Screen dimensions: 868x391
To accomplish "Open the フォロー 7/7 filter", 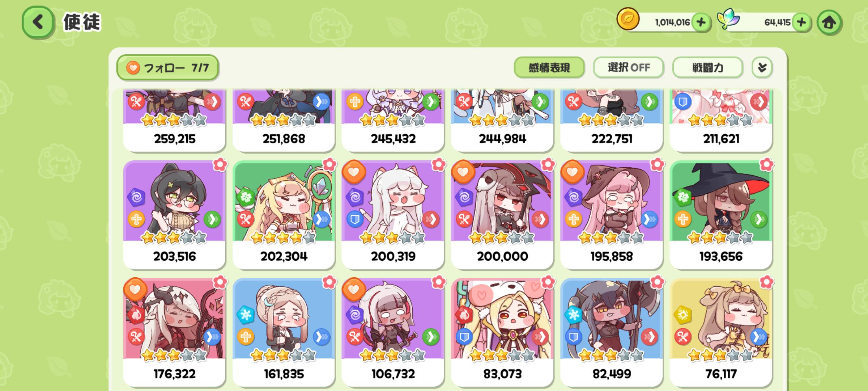I will 167,67.
